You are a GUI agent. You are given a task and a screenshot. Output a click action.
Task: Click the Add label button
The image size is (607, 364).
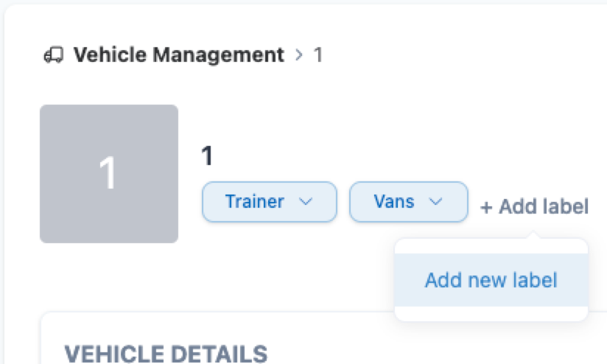535,207
